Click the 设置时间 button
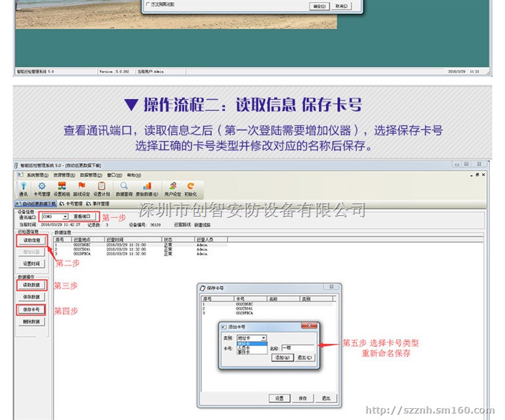The height and width of the screenshot is (420, 505). (31, 264)
